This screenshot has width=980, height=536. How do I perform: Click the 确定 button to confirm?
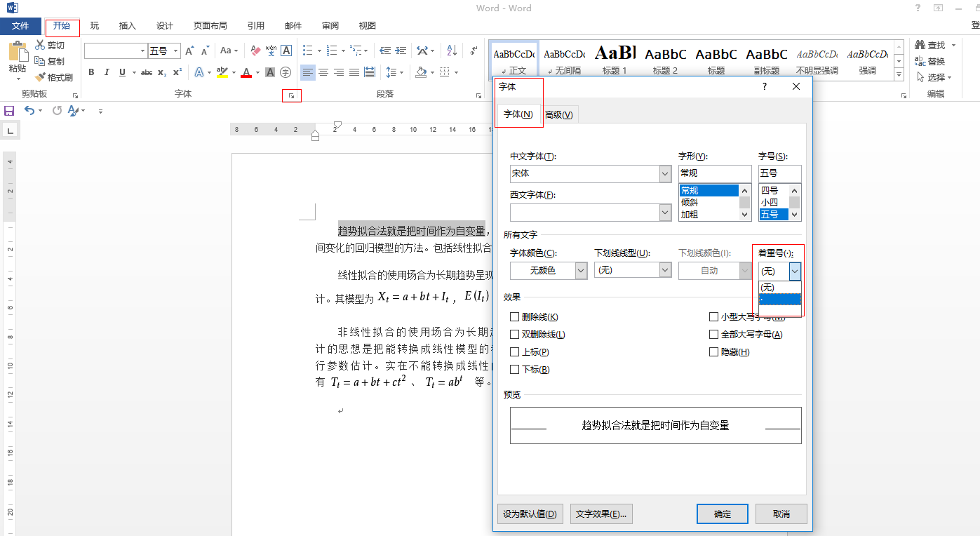[722, 514]
